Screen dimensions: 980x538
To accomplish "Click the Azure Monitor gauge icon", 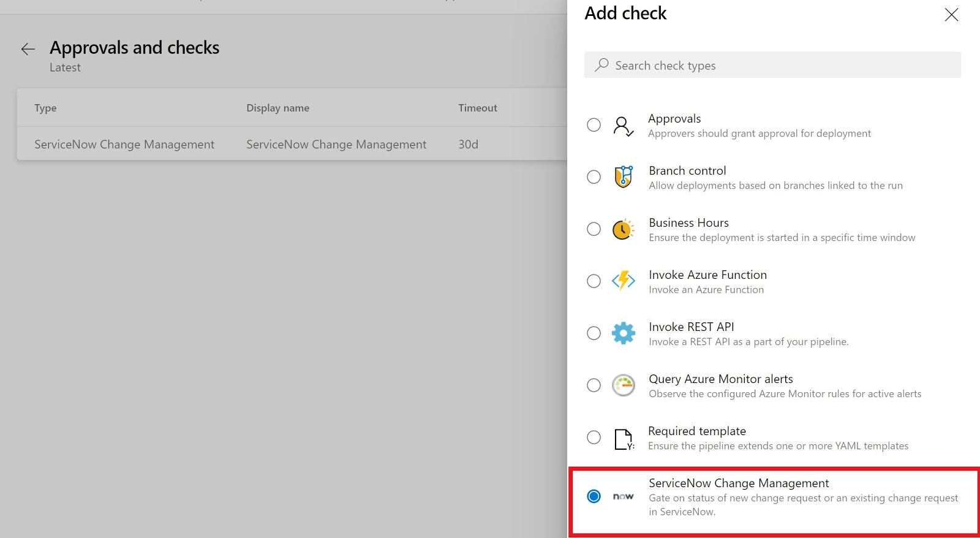I will click(624, 385).
